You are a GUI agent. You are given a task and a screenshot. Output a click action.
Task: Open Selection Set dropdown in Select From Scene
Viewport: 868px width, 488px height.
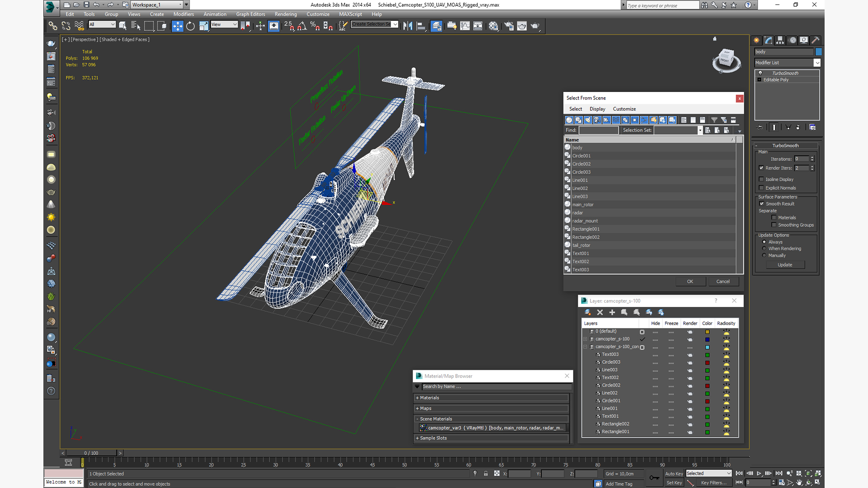(700, 130)
